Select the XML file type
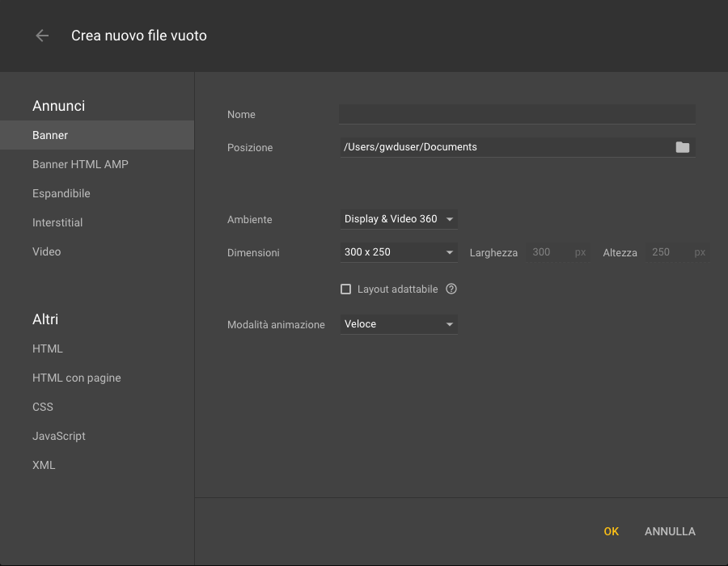Image resolution: width=728 pixels, height=566 pixels. [x=44, y=465]
